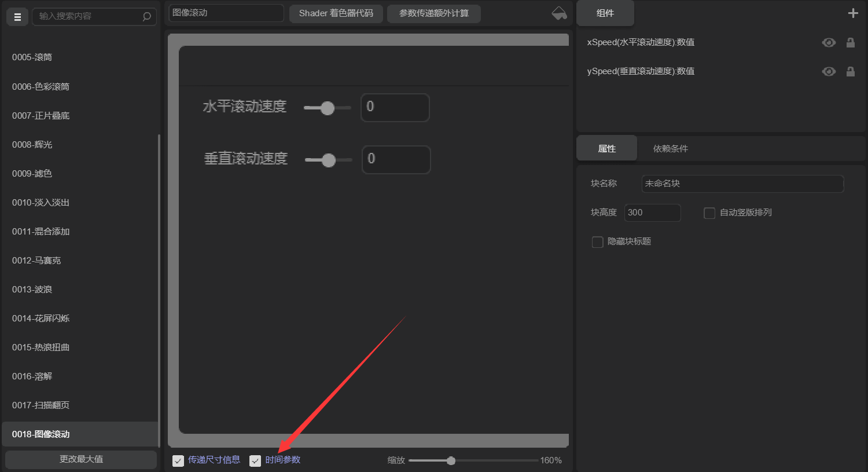This screenshot has width=868, height=472.
Task: Lock the xSpeed component
Action: tap(851, 42)
